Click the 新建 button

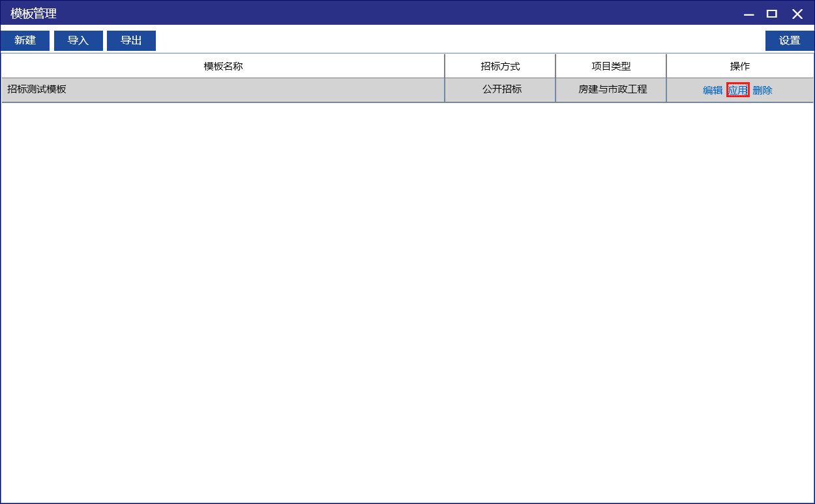pos(25,40)
